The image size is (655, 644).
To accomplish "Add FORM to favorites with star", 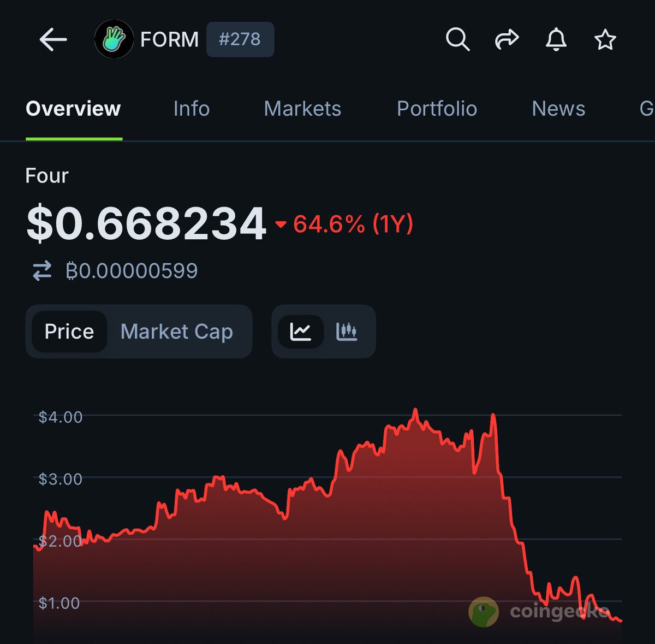I will click(605, 39).
